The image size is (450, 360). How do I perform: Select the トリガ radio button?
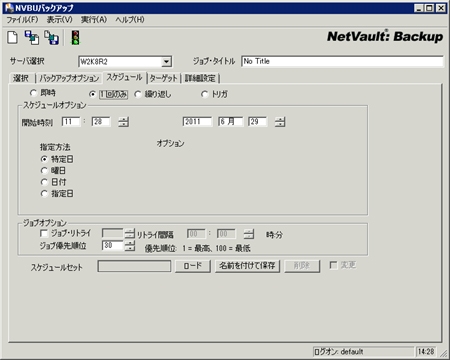click(204, 94)
